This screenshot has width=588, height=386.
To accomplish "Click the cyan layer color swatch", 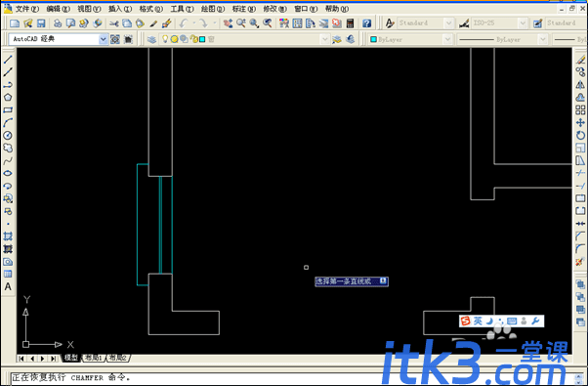I will 202,39.
